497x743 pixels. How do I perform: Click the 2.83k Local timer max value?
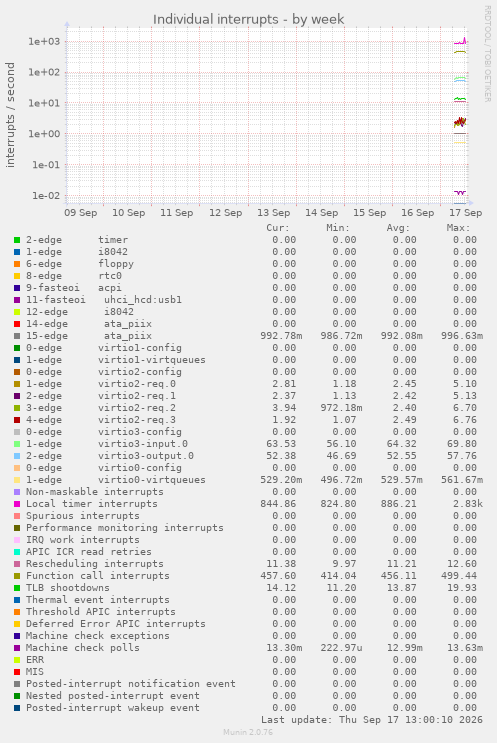(x=468, y=504)
